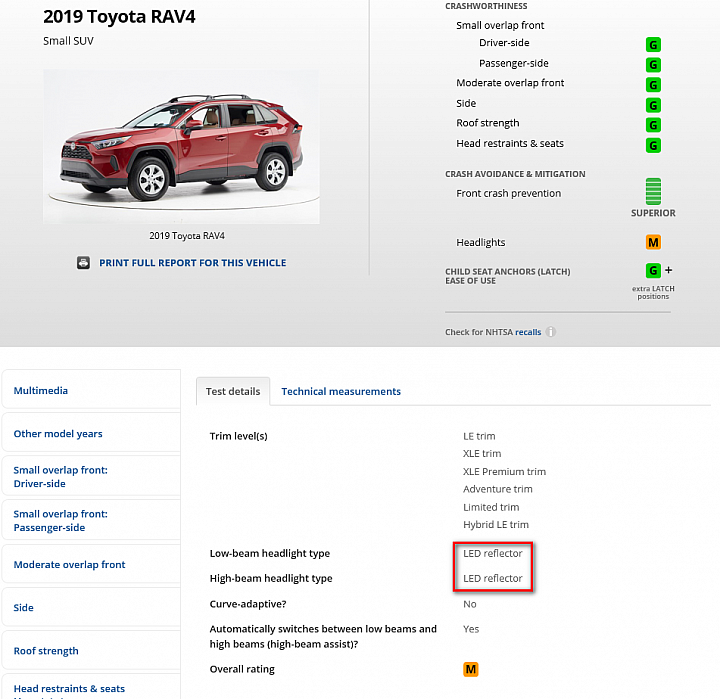Click the Small overlap front crashworthiness label
The width and height of the screenshot is (720, 699).
[x=500, y=25]
